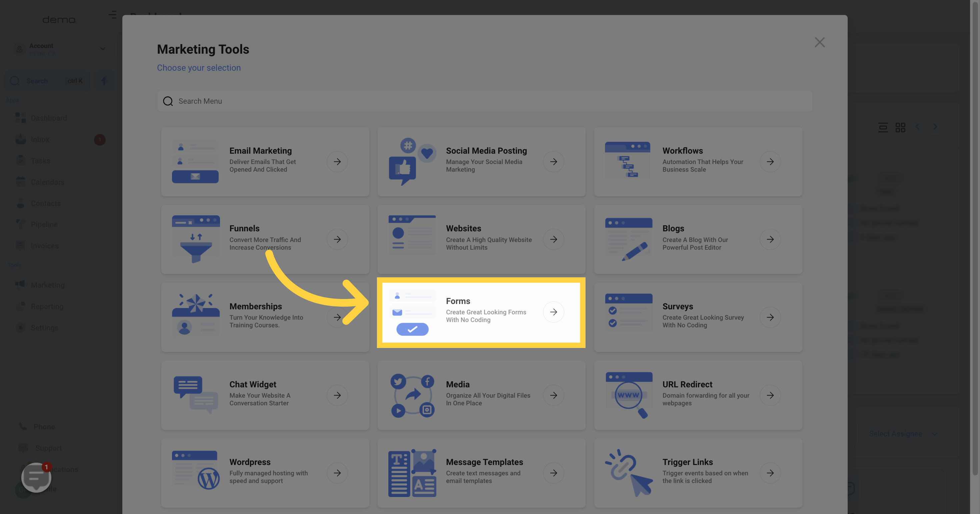
Task: Open Inbox in the sidebar
Action: tap(40, 139)
